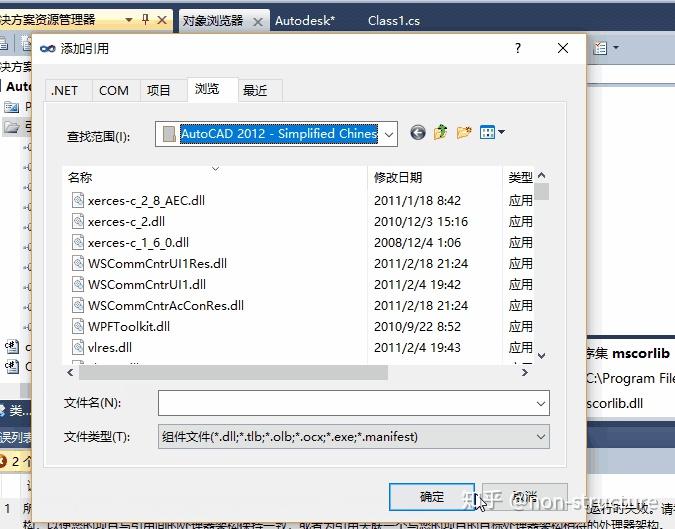Open the view menu icon
The image size is (675, 529).
[x=487, y=132]
